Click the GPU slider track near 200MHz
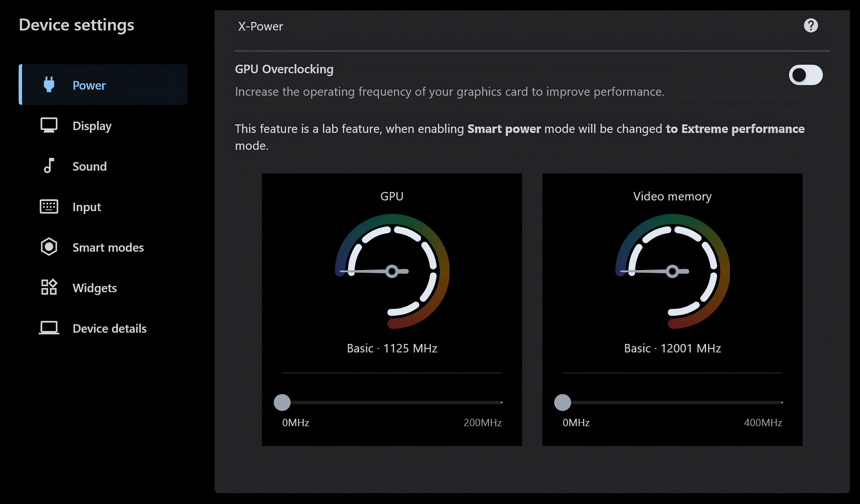860x504 pixels. point(498,403)
